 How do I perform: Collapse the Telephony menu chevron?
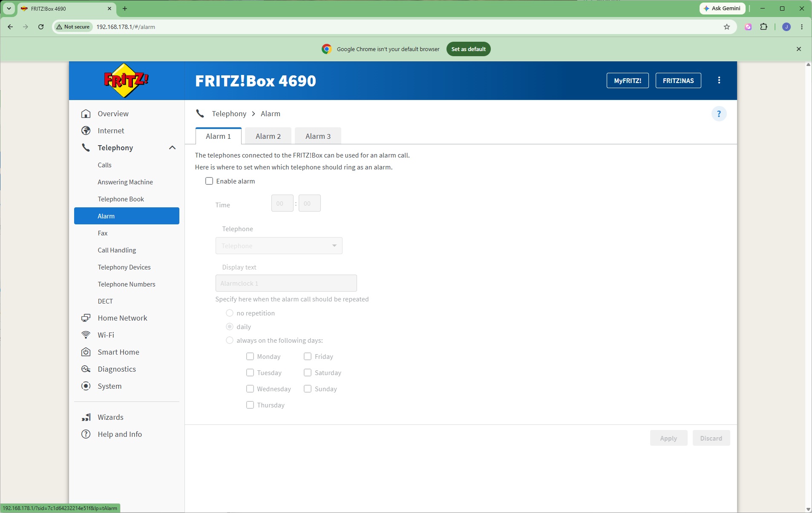coord(172,148)
